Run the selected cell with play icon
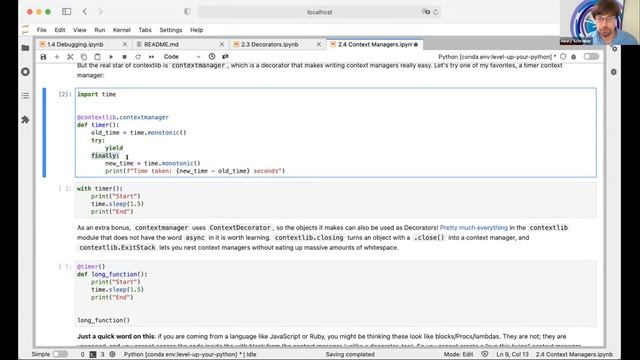 pos(111,57)
